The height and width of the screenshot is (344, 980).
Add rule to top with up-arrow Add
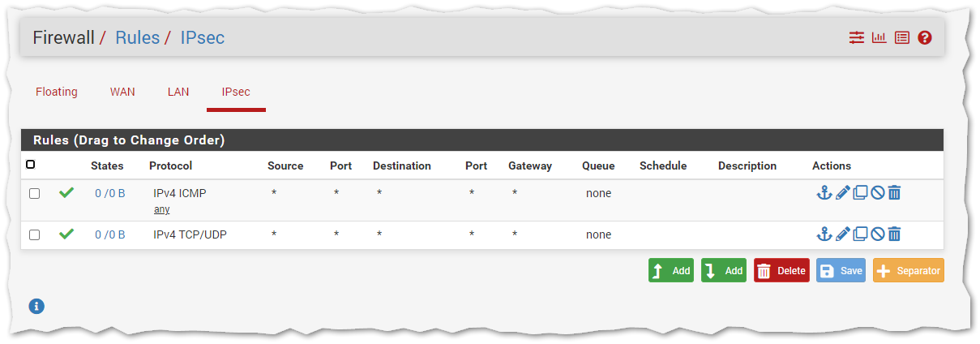click(x=670, y=271)
